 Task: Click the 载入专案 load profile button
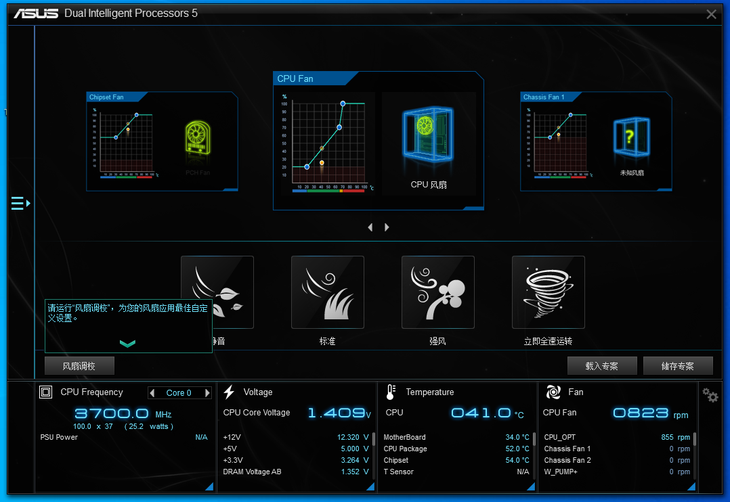[602, 366]
